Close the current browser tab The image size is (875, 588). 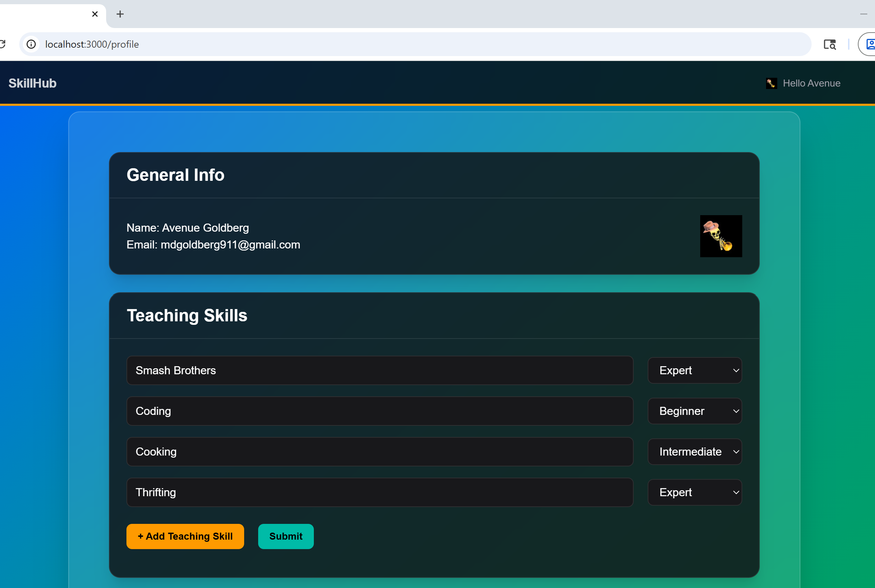pos(95,14)
